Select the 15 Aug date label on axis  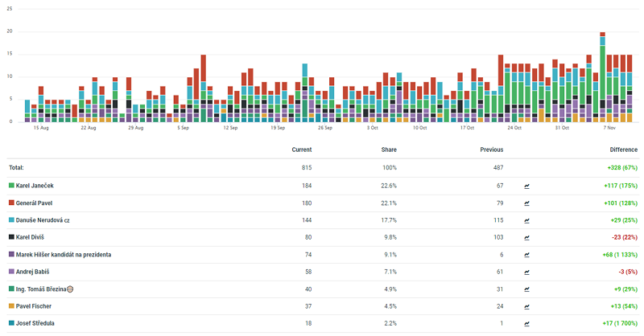pyautogui.click(x=41, y=128)
